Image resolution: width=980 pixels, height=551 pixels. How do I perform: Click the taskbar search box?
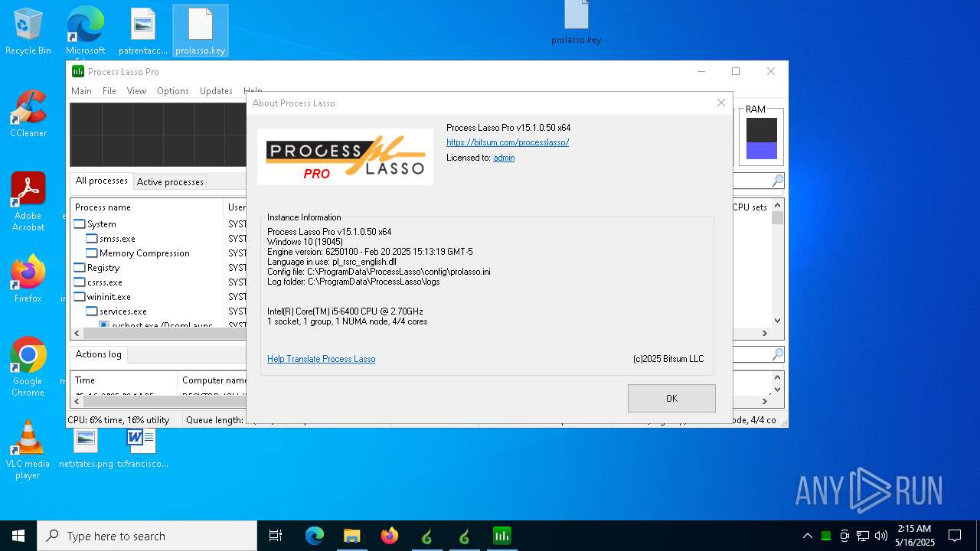[147, 536]
